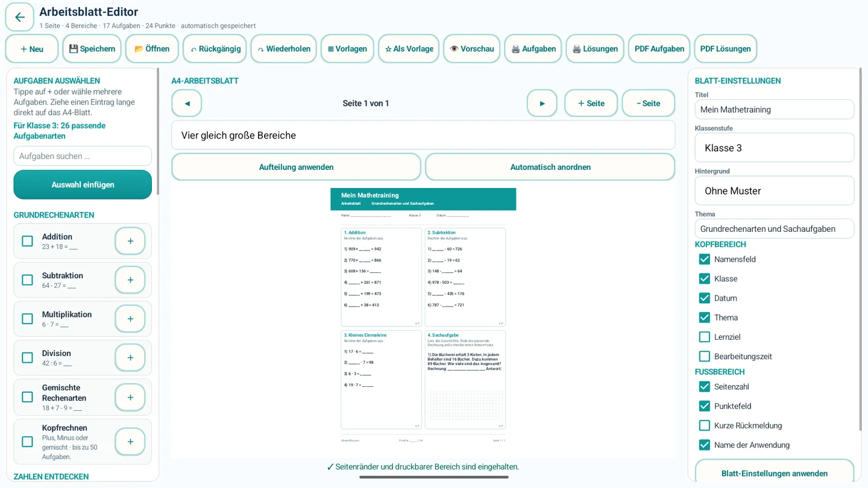Enable the Bearbeitungszeit checkbox
The image size is (868, 488).
pos(704,356)
